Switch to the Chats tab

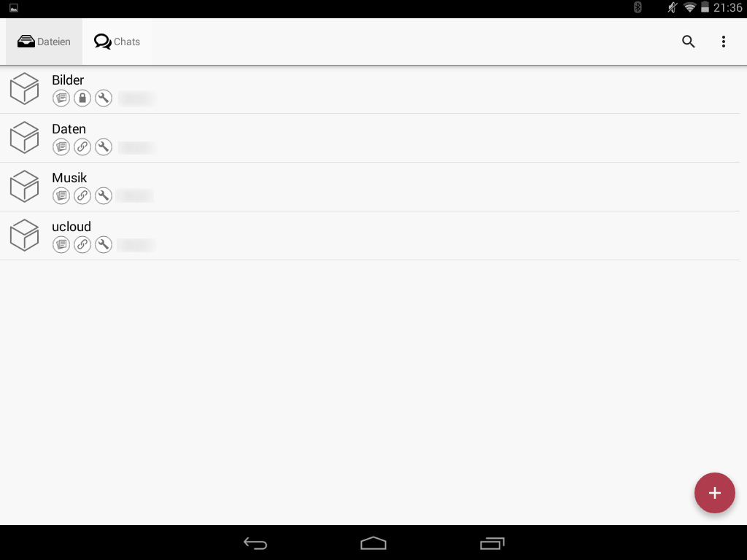click(x=117, y=42)
